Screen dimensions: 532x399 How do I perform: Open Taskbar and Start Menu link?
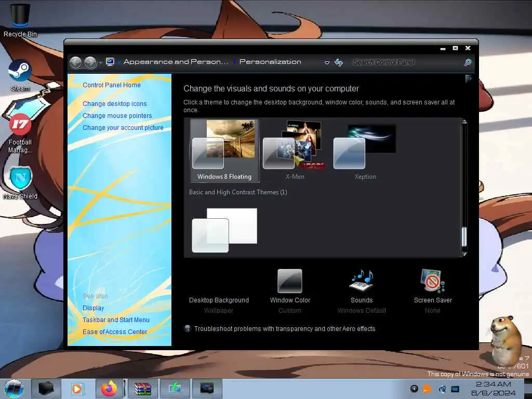tap(116, 320)
